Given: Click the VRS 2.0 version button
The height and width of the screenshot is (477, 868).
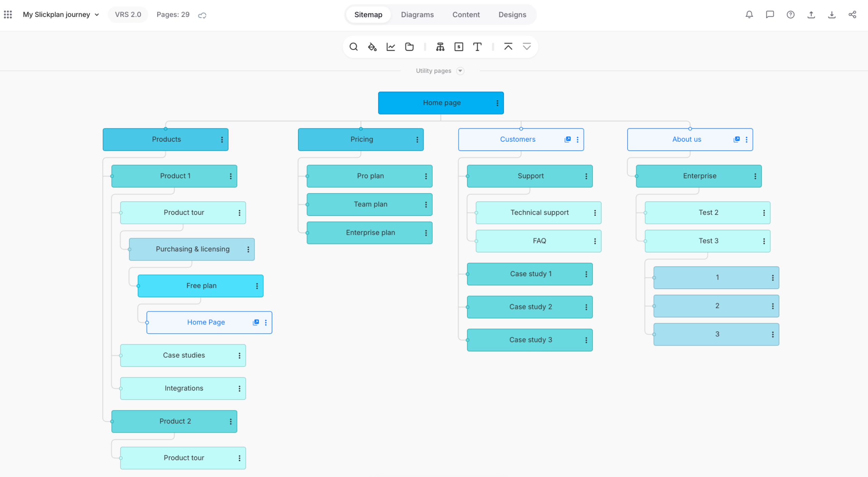Looking at the screenshot, I should [x=128, y=15].
